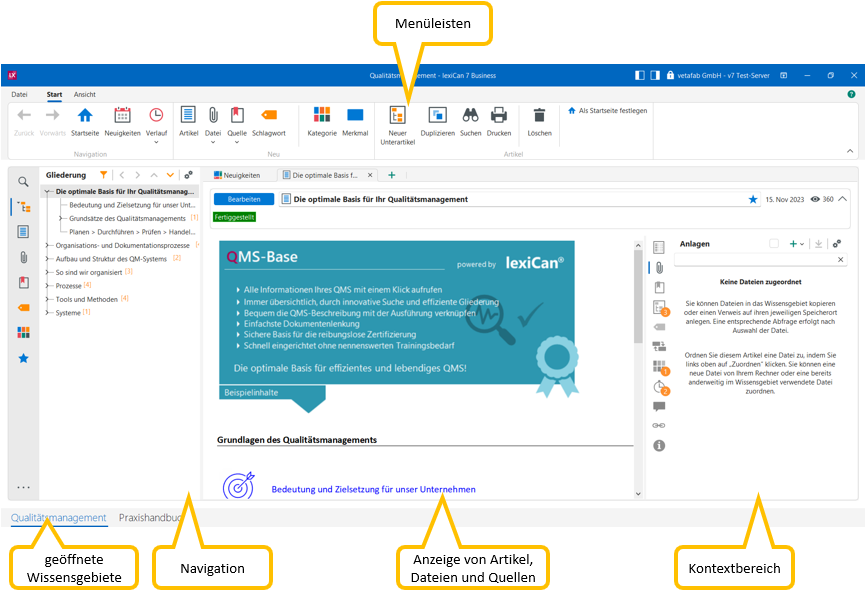Click the Startseite home icon in ribbon
Image resolution: width=865 pixels, height=590 pixels.
[x=85, y=116]
